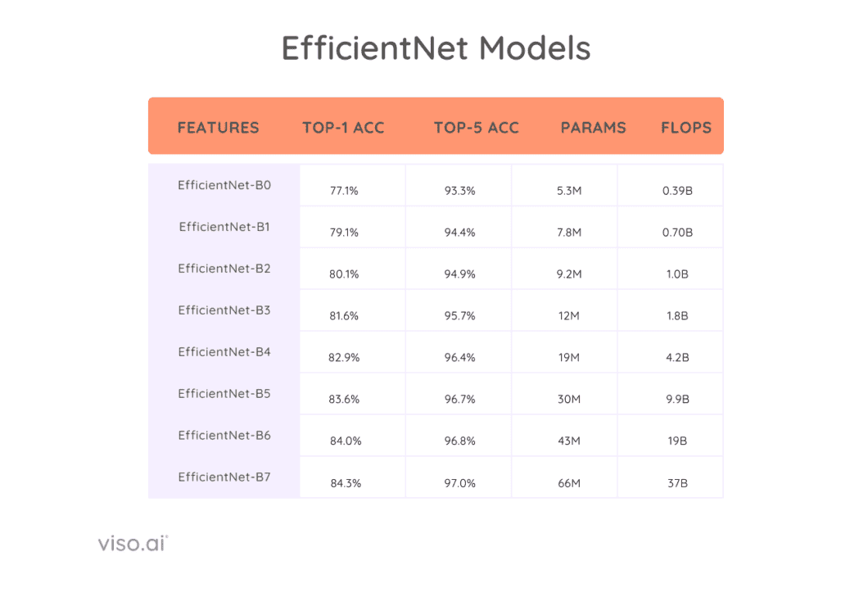868x597 pixels.
Task: Select the 0.39B FLOPS cell
Action: (x=677, y=191)
